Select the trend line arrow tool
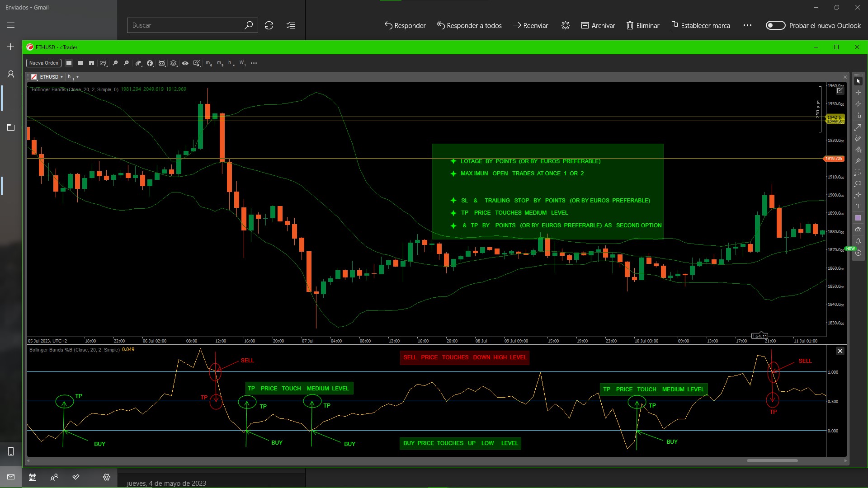 [x=858, y=127]
